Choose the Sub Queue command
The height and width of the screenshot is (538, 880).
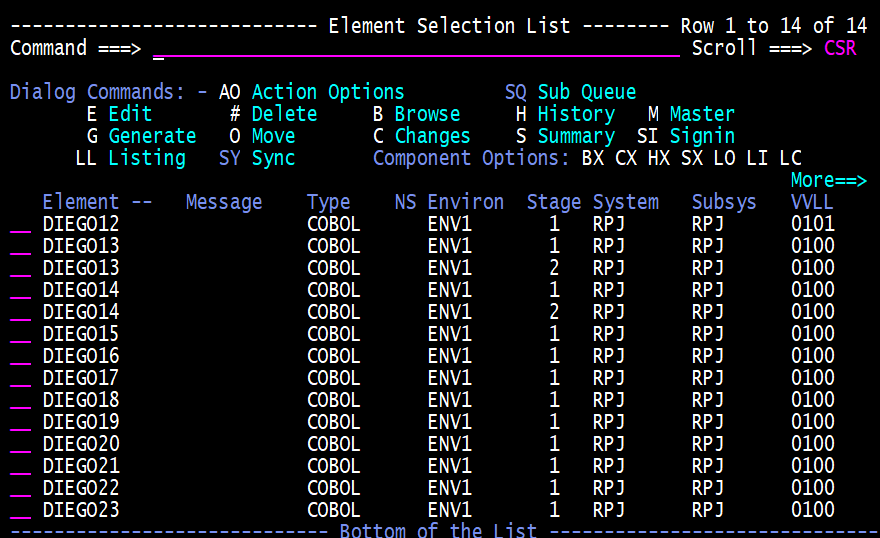point(586,92)
